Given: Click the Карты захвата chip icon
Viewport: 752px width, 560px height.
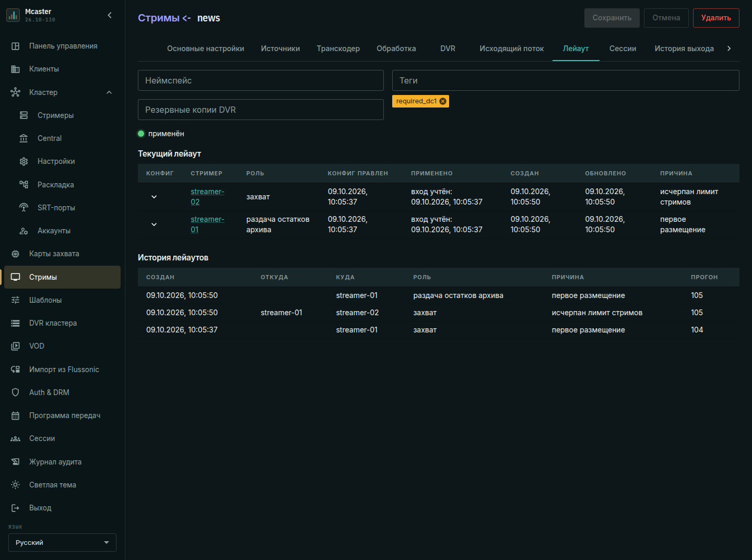Looking at the screenshot, I should (x=16, y=254).
